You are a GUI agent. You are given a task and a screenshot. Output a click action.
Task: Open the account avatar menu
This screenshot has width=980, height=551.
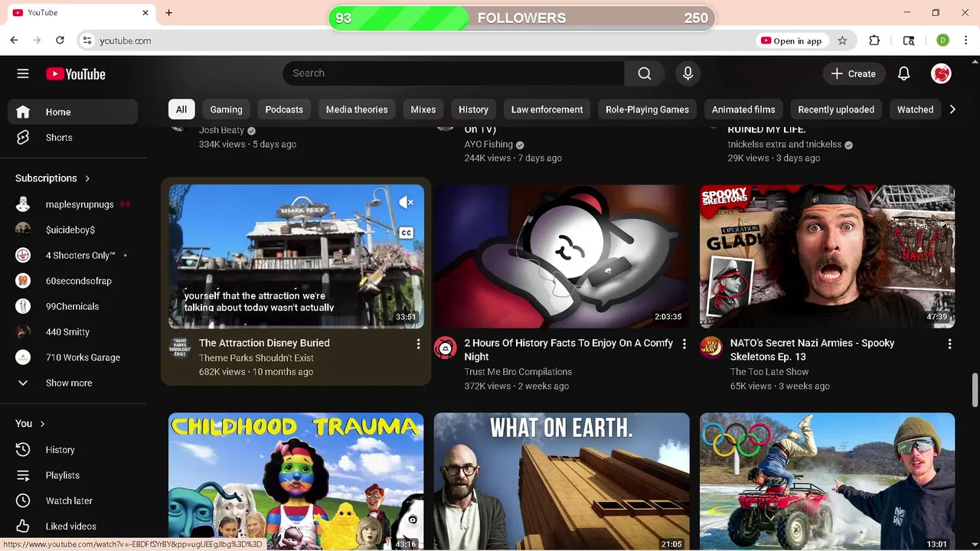pyautogui.click(x=941, y=73)
